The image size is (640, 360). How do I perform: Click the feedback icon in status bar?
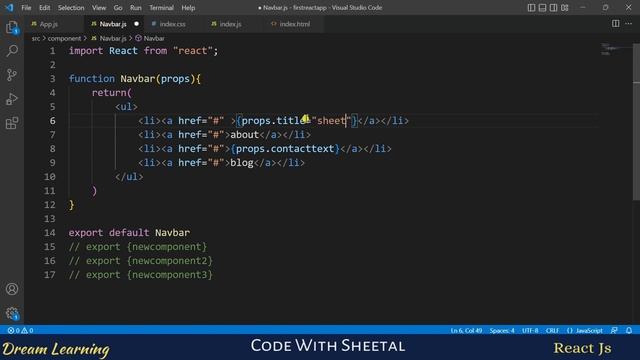click(x=614, y=330)
